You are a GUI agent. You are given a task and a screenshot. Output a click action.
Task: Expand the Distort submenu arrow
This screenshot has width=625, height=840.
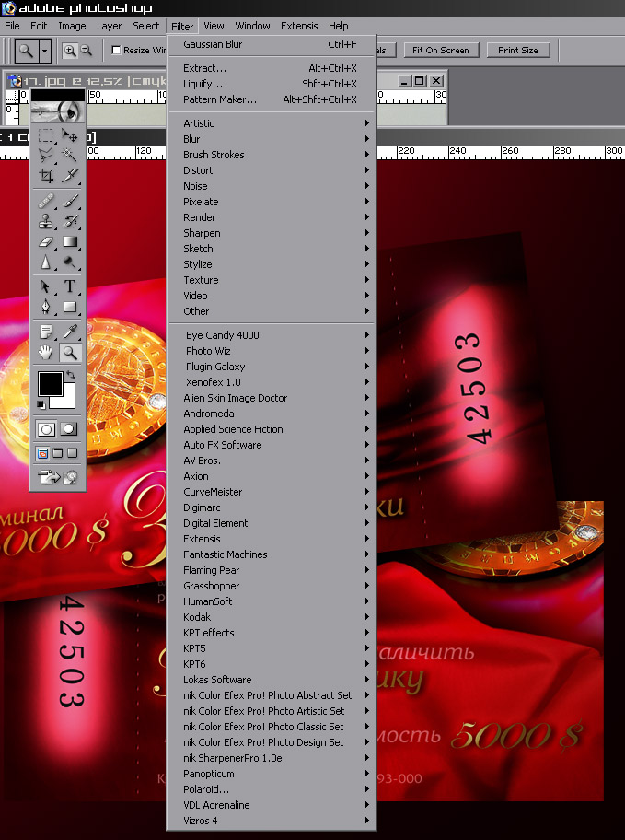(367, 170)
